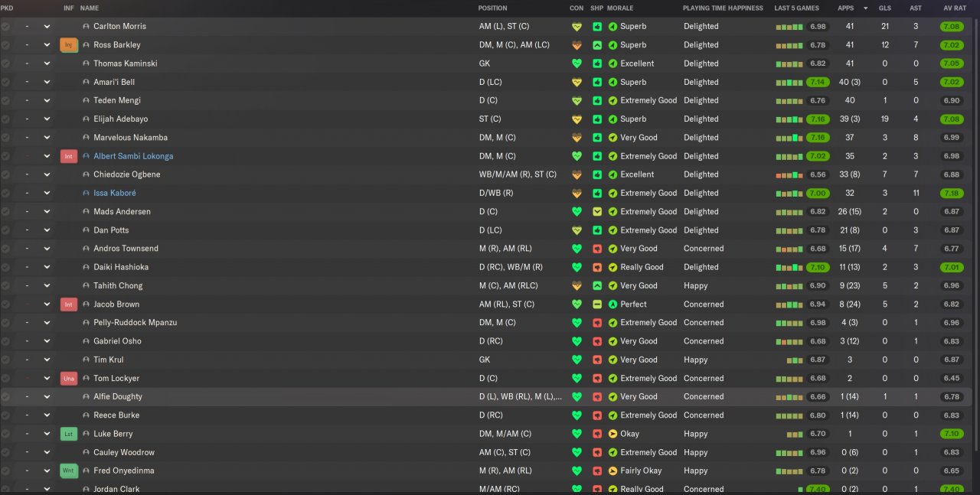The image size is (980, 495).
Task: Open Carlton Morris's player name link
Action: (119, 26)
